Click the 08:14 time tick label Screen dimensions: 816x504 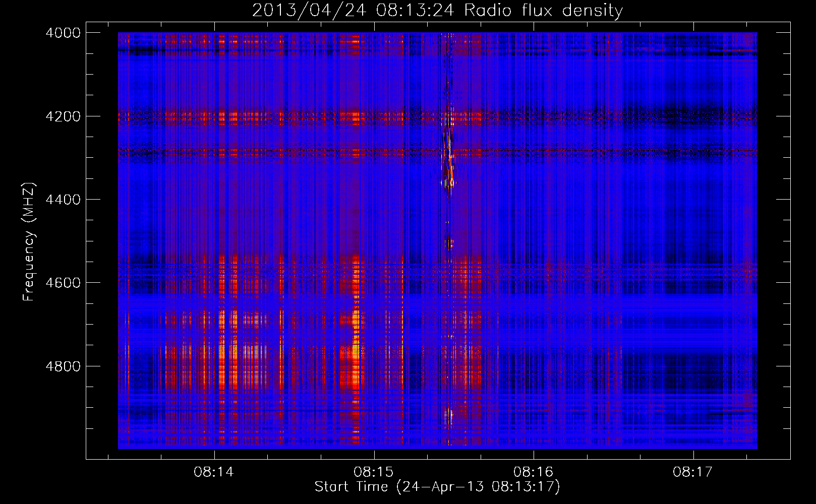coord(214,472)
